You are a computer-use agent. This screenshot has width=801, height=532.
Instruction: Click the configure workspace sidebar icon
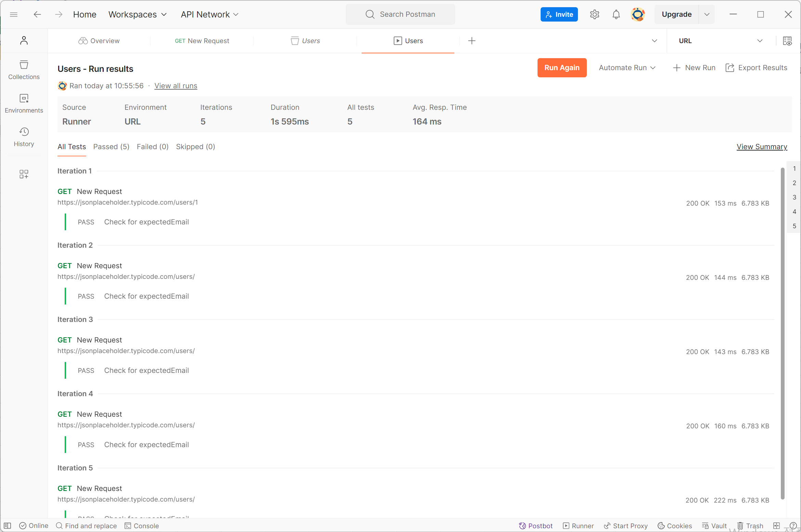[24, 174]
